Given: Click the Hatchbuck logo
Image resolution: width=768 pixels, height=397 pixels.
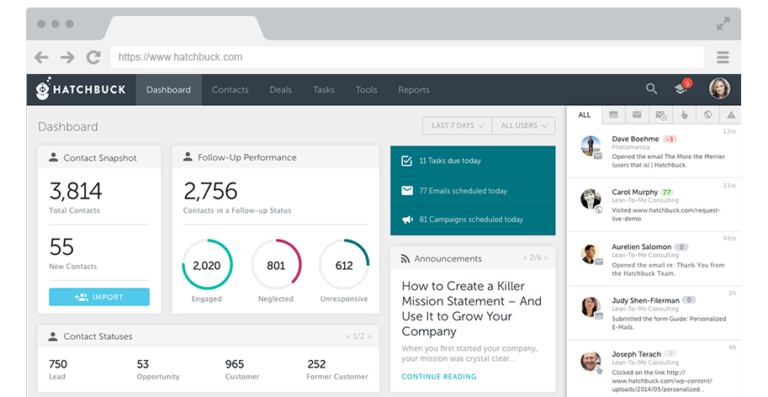Looking at the screenshot, I should [81, 89].
